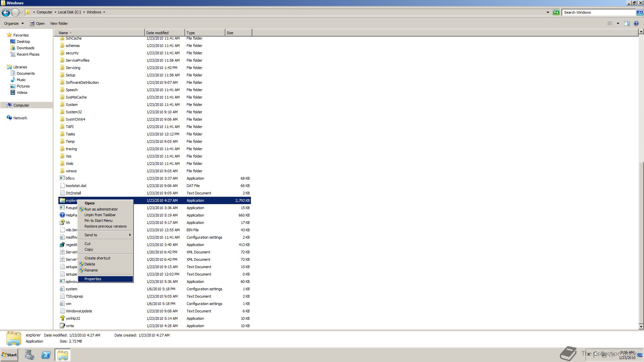Select the regedit application icon
644x362 pixels.
point(62,245)
